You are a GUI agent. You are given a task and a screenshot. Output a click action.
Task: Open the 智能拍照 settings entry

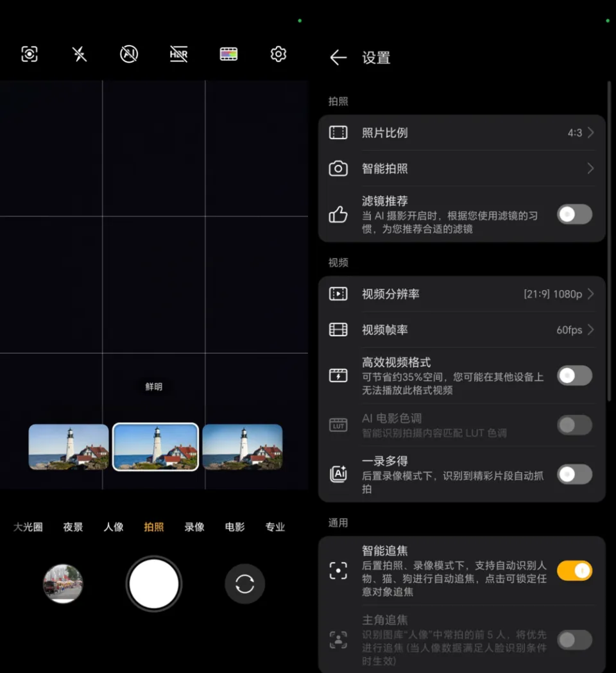(462, 169)
